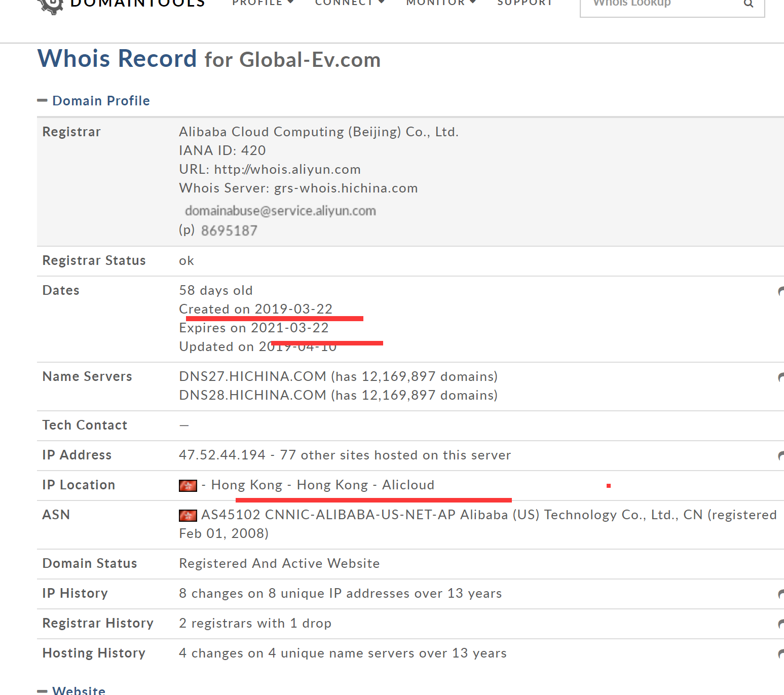Click '4 changes on 4 unique name servers'

(x=343, y=653)
